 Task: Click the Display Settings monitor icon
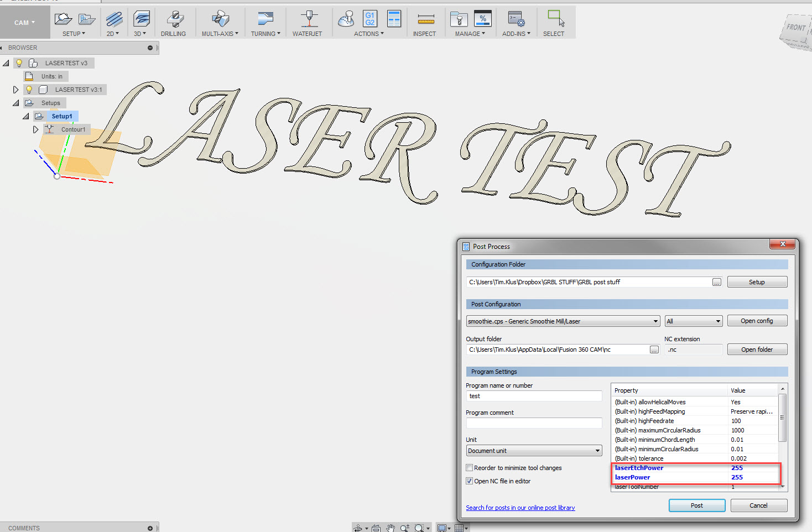(x=441, y=528)
